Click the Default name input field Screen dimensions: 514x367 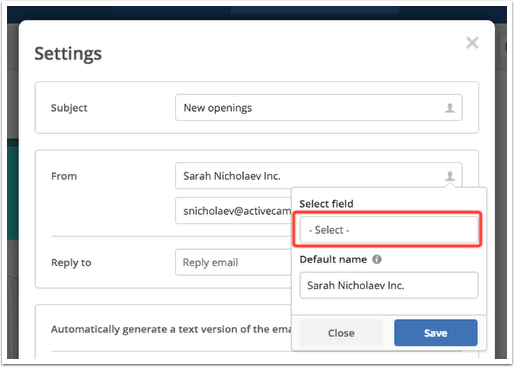click(x=389, y=285)
